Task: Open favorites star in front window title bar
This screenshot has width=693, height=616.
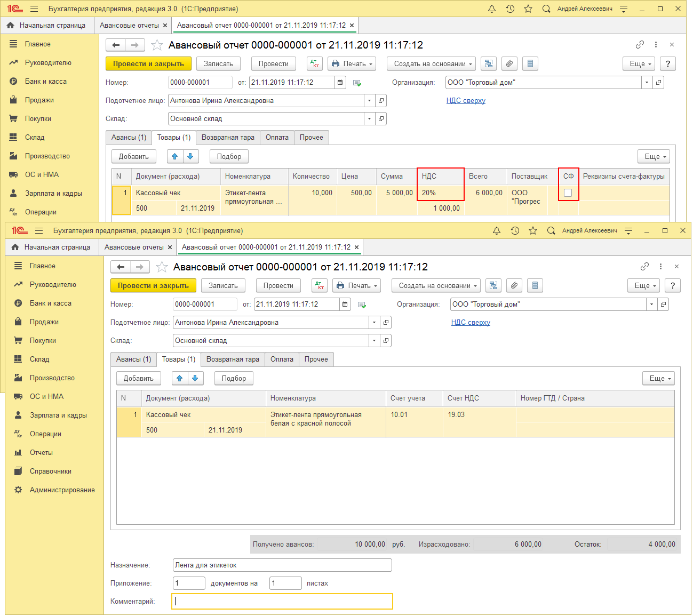Action: [x=533, y=230]
